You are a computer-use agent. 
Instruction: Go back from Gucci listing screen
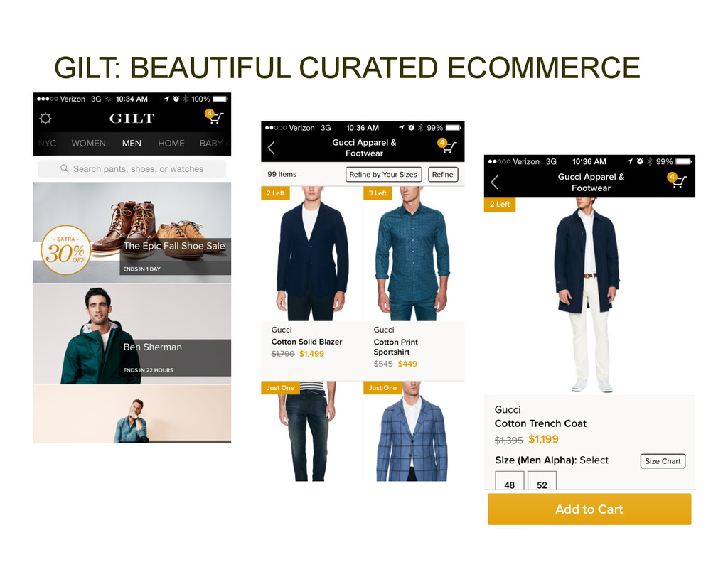pyautogui.click(x=272, y=148)
